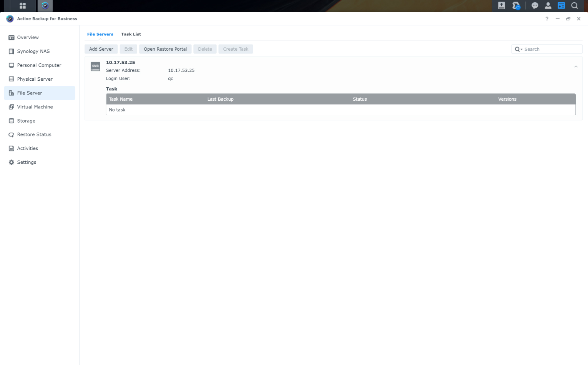Viewport: 588px width, 365px height.
Task: Select Synology NAS in the sidebar
Action: (33, 51)
